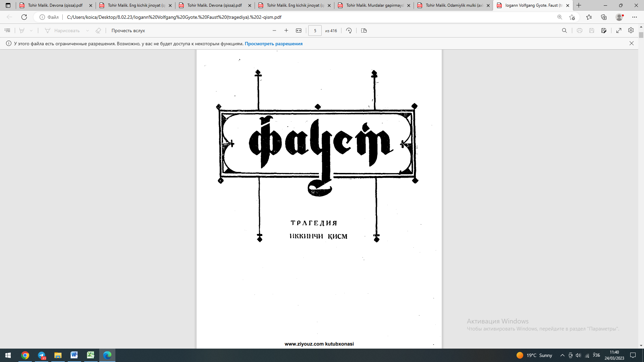Zoom in with the plus icon
Image resolution: width=644 pixels, height=362 pixels.
click(x=286, y=31)
